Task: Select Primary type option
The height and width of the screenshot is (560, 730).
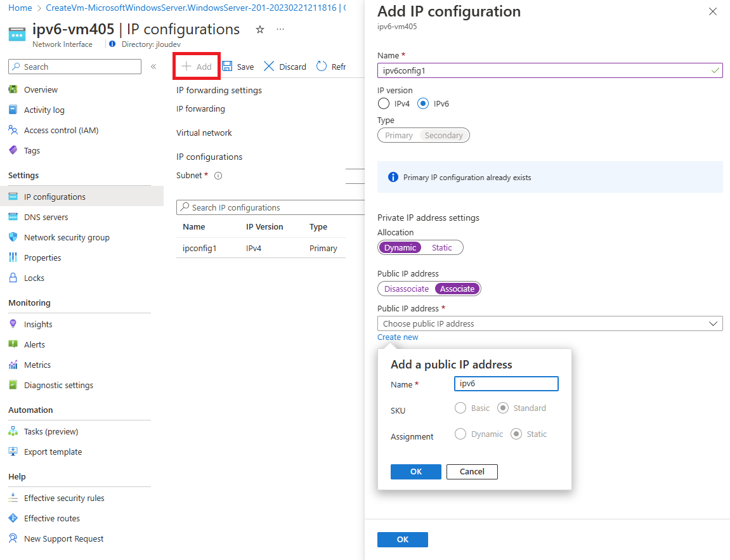Action: click(x=398, y=136)
